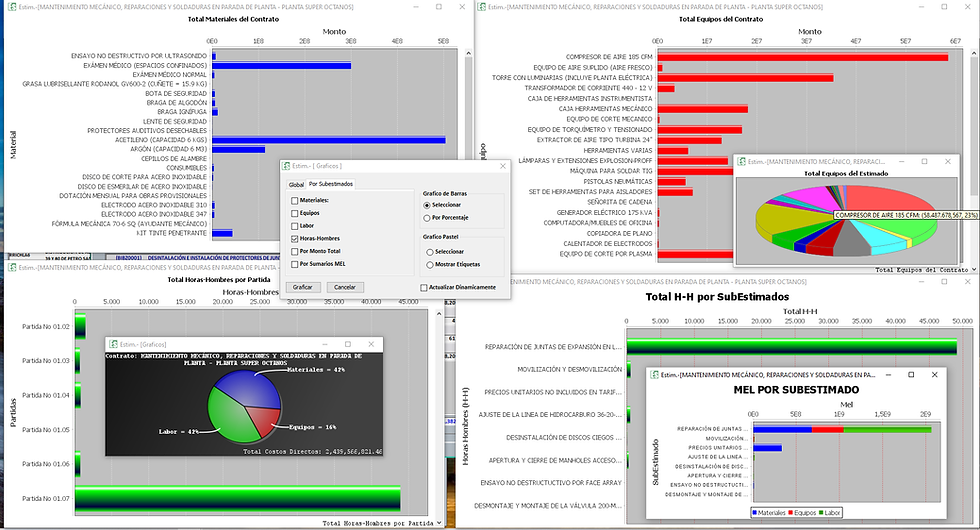The height and width of the screenshot is (530, 980).
Task: Click scroll-up arrow in Horas-Hombres por Partida chart
Action: point(439,314)
